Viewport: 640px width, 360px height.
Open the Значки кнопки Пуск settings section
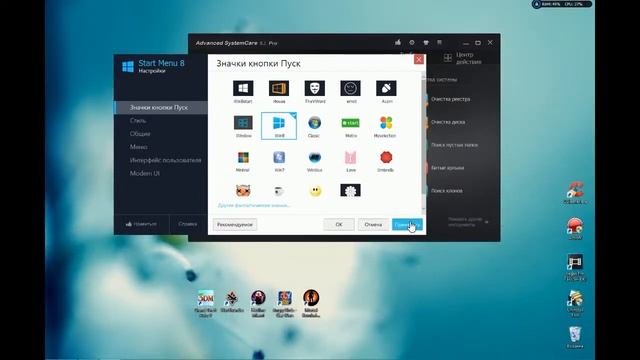(161, 107)
